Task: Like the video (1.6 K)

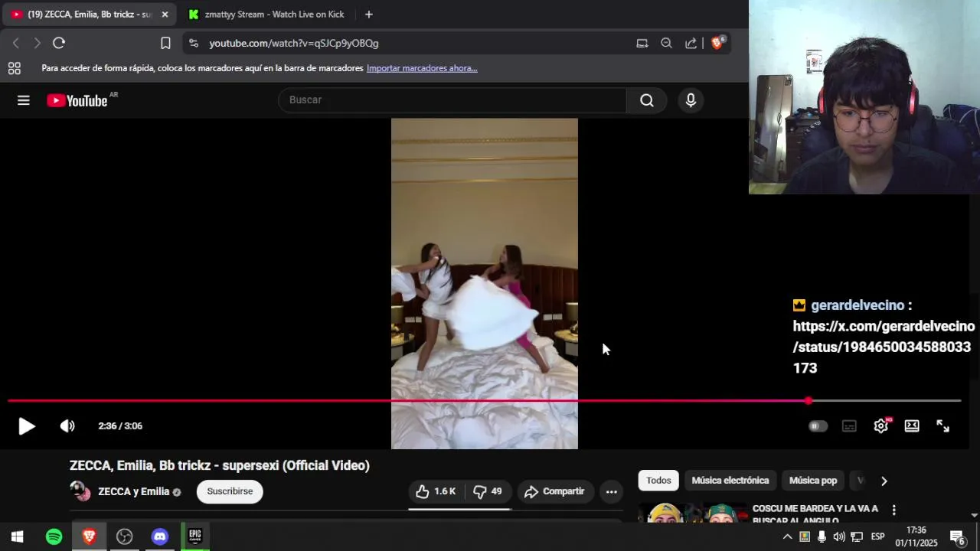Action: pyautogui.click(x=436, y=491)
